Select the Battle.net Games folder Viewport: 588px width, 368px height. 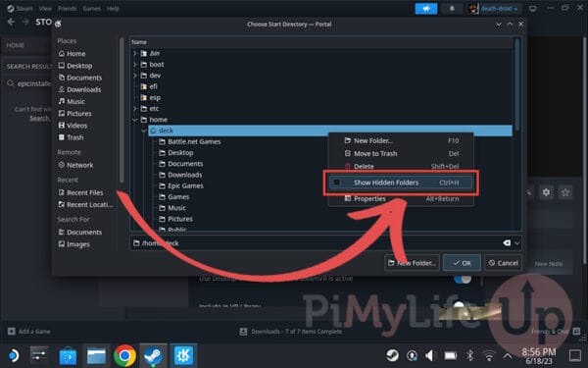pos(190,142)
